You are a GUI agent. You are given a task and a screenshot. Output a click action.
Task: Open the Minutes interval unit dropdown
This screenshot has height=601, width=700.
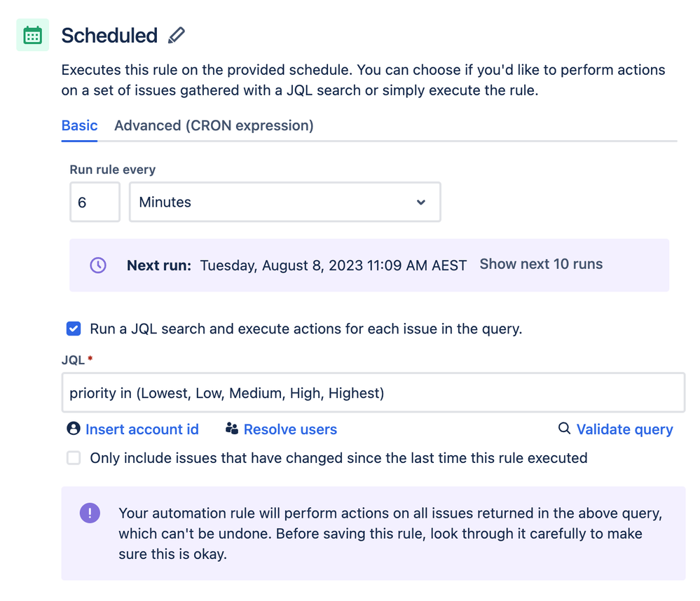click(x=284, y=202)
